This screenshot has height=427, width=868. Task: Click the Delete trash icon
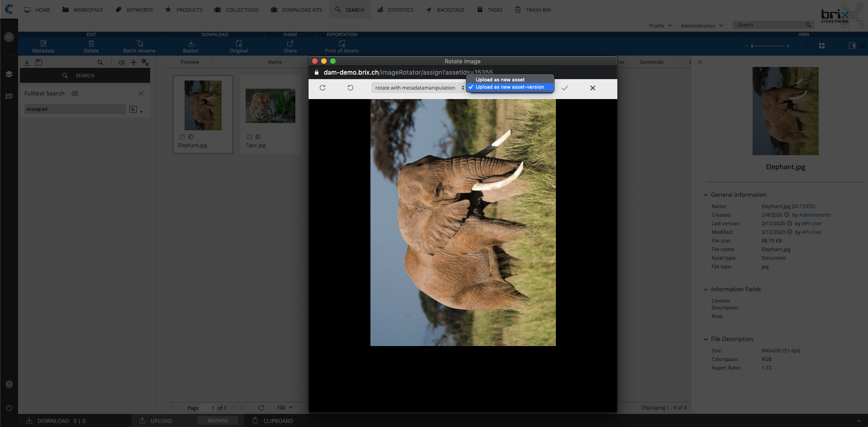[x=91, y=44]
